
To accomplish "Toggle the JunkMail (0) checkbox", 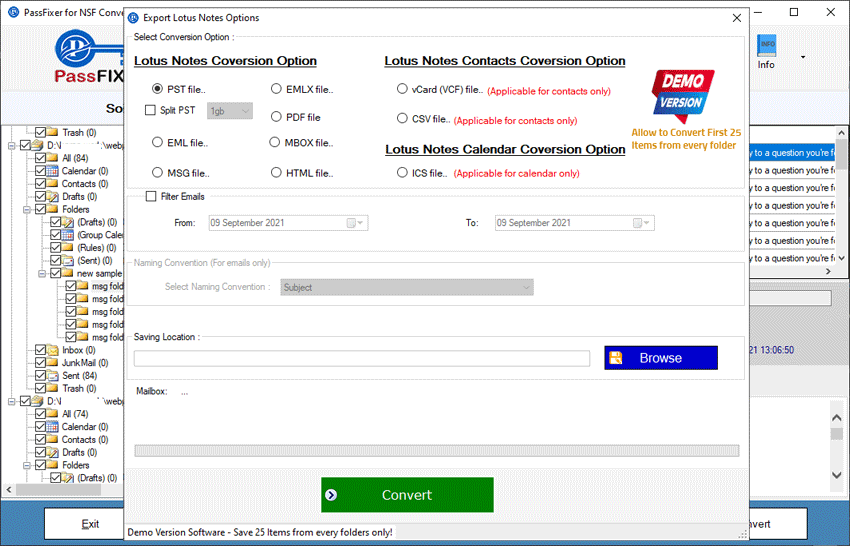I will click(x=41, y=362).
